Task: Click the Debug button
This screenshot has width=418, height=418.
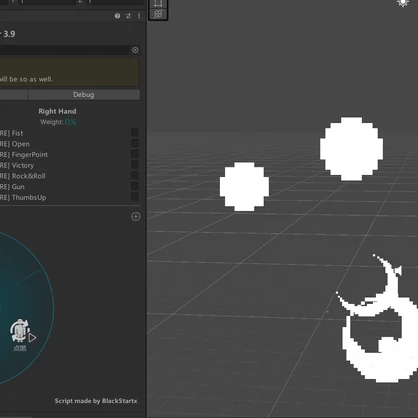Action: 84,95
